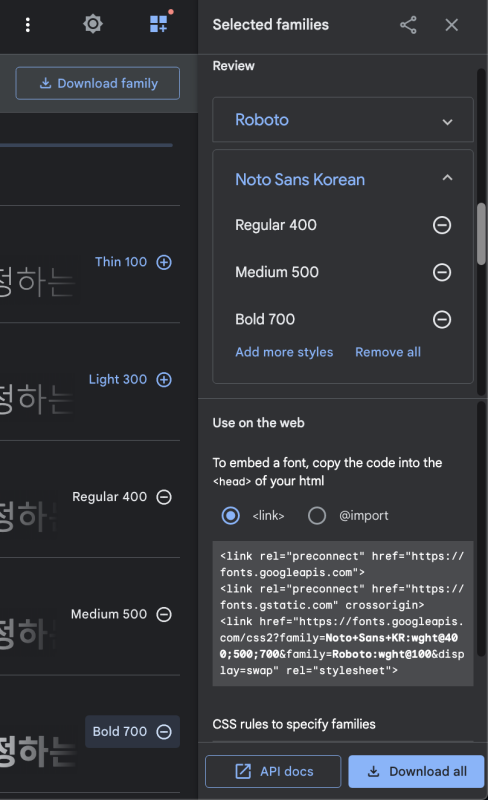
Task: Close the Selected families panel
Action: pyautogui.click(x=451, y=24)
